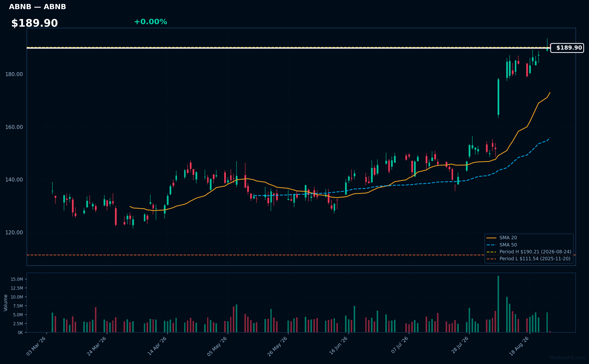Click the 160.00 price axis label

(14, 127)
